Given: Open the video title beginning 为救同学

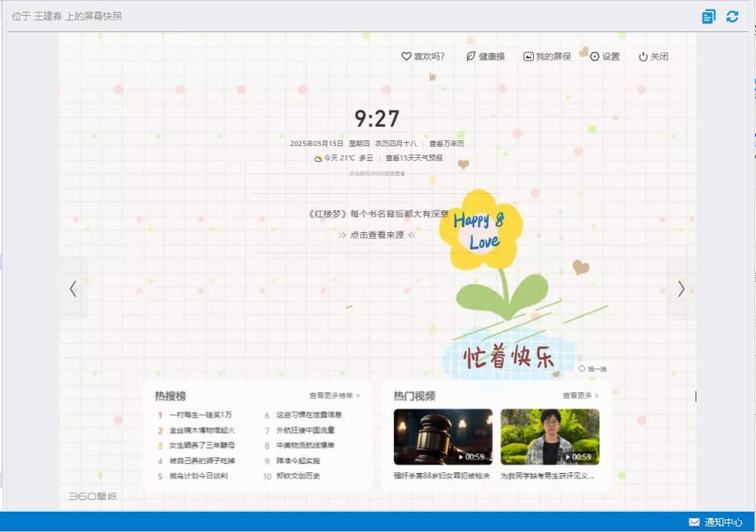Looking at the screenshot, I should [547, 476].
